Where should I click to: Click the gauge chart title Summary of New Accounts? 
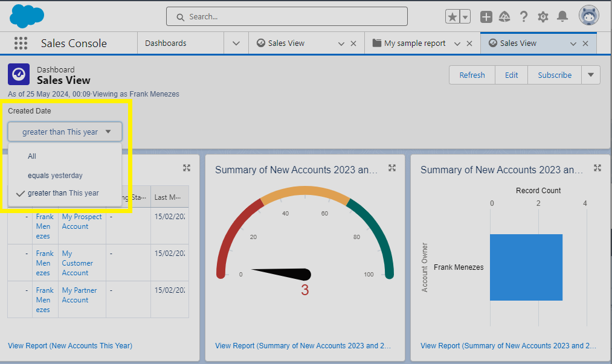296,170
